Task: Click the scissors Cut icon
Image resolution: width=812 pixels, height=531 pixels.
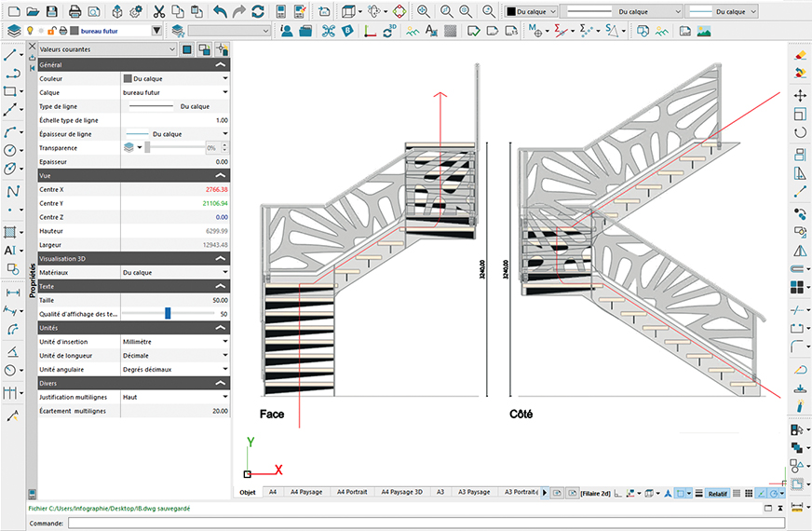Action: point(159,11)
